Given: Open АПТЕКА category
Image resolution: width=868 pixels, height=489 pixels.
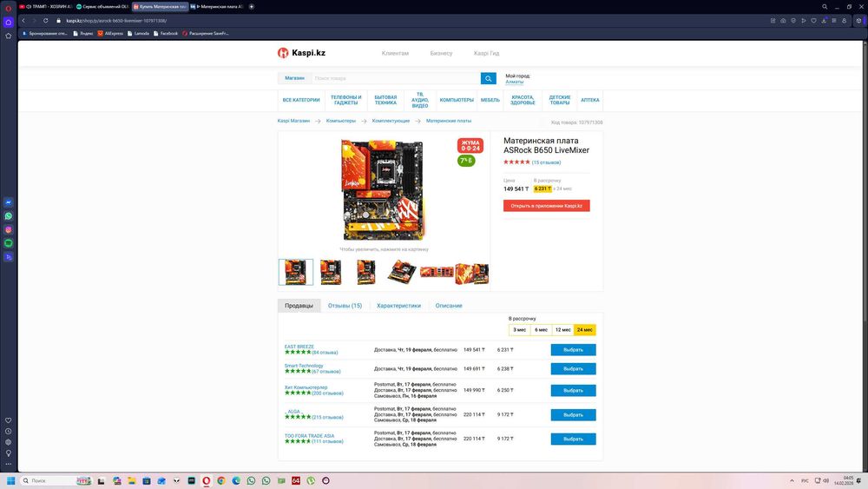Looking at the screenshot, I should tap(589, 100).
